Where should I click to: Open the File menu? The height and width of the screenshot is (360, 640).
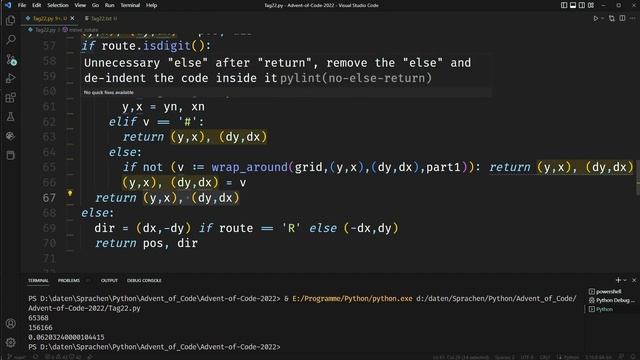coord(22,5)
